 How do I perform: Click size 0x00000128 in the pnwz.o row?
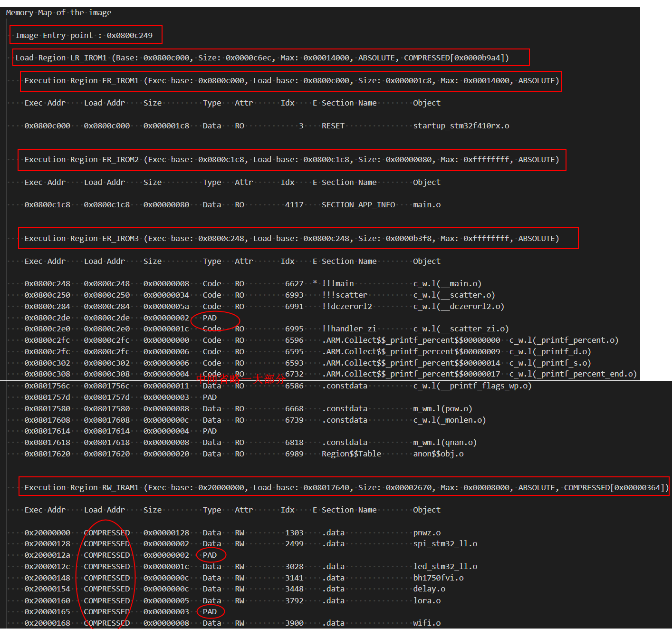[x=166, y=533]
